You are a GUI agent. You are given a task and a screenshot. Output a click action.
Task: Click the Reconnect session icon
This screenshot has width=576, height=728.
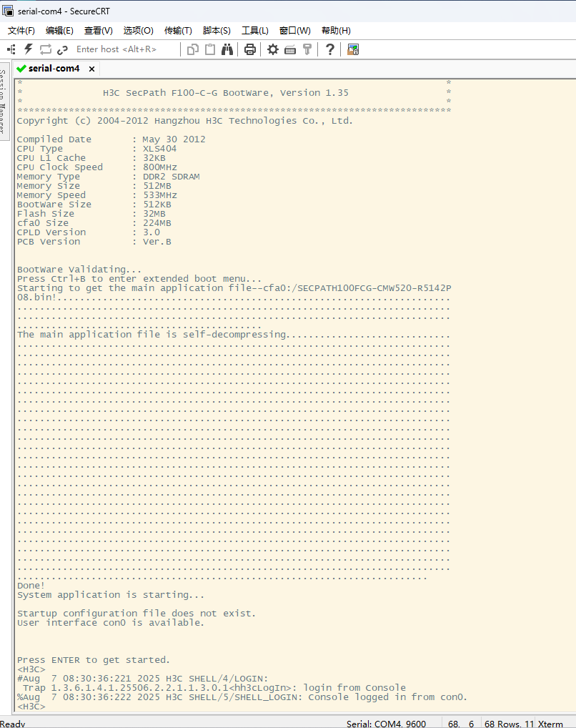[46, 49]
